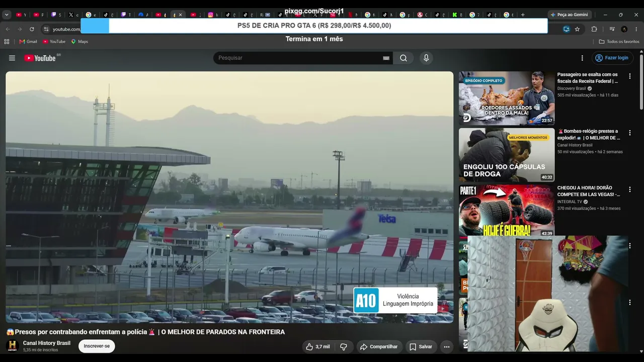Screen dimensions: 644x362
Task: Switch to the X (Twitter) tab
Action: click(73, 15)
